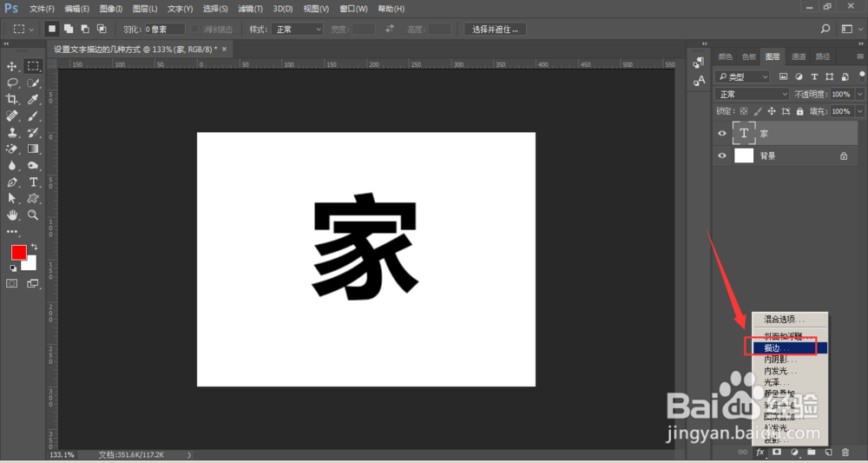Select the Zoom magnifier tool
Viewport: 868px width, 463px height.
(x=33, y=215)
